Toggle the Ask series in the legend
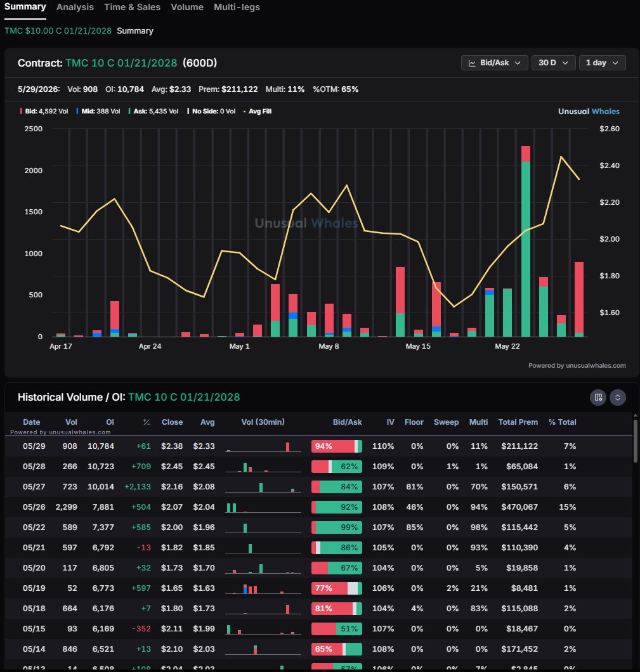Viewport: 640px width, 672px height. pyautogui.click(x=153, y=111)
